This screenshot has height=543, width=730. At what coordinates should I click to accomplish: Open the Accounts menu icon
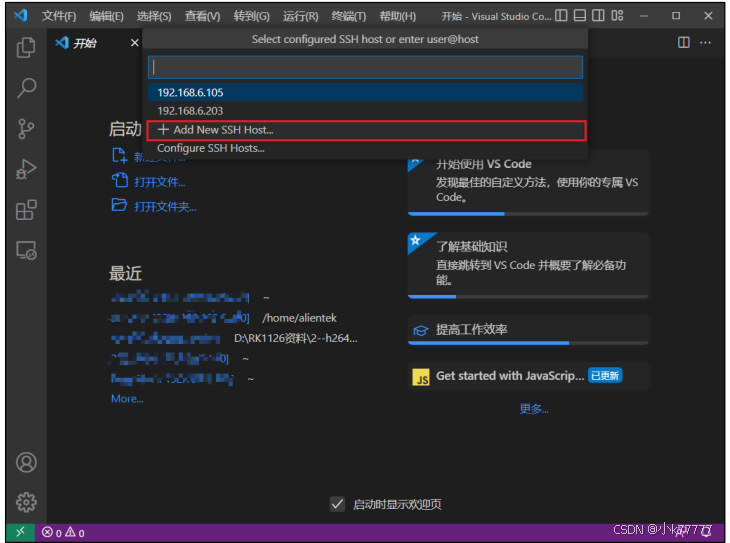(26, 462)
